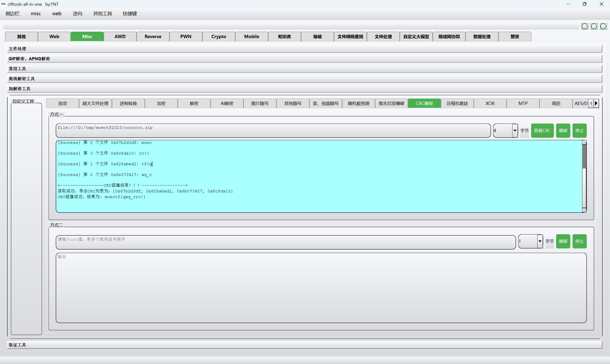610x364 pixels.
Task: Click the empty 输出 text area
Action: (321, 288)
